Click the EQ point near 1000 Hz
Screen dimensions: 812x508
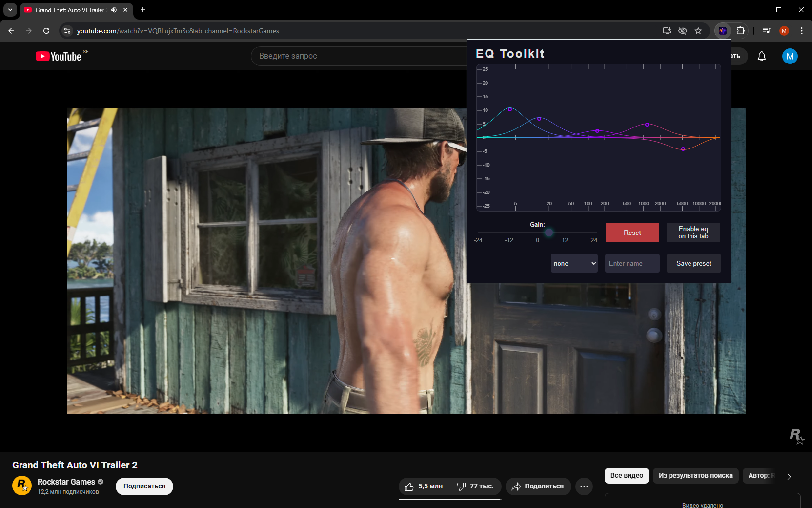647,125
